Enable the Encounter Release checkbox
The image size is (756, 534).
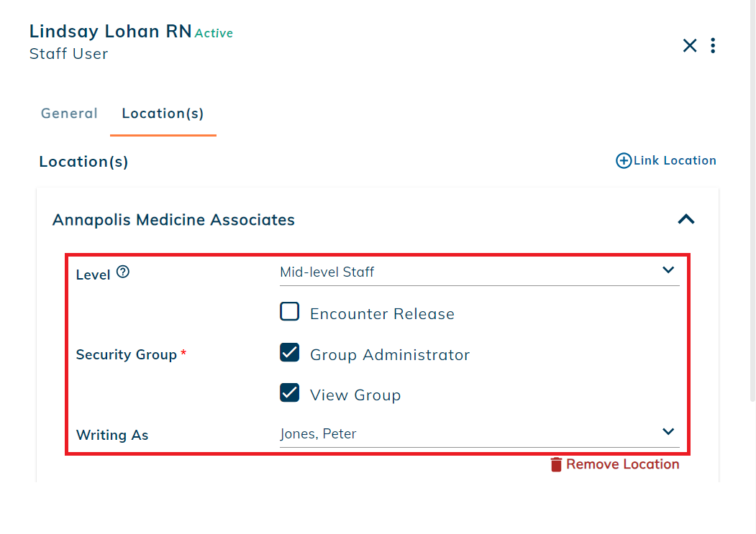pos(289,311)
